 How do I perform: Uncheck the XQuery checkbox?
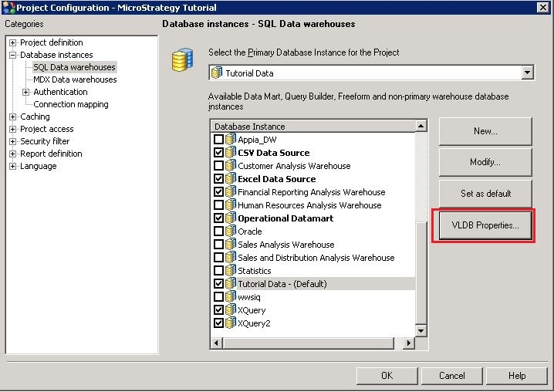point(218,309)
